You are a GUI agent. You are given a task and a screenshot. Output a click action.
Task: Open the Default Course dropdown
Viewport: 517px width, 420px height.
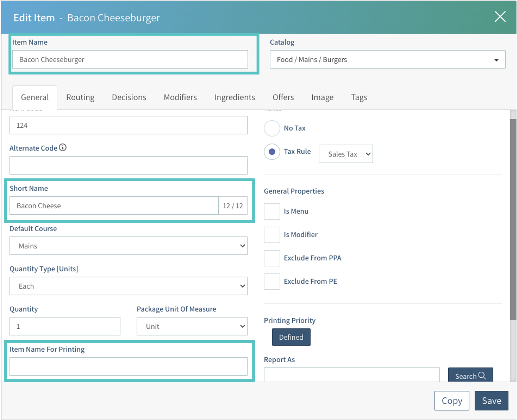(128, 246)
